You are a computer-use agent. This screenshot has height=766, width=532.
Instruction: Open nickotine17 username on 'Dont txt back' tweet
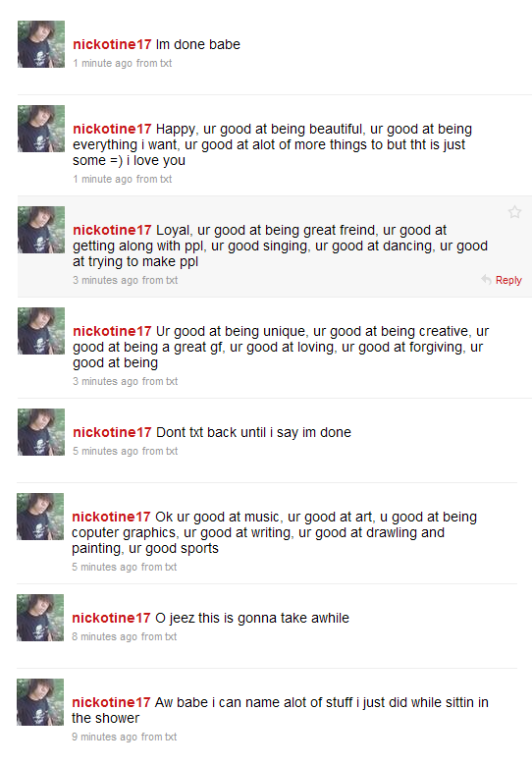pyautogui.click(x=112, y=432)
